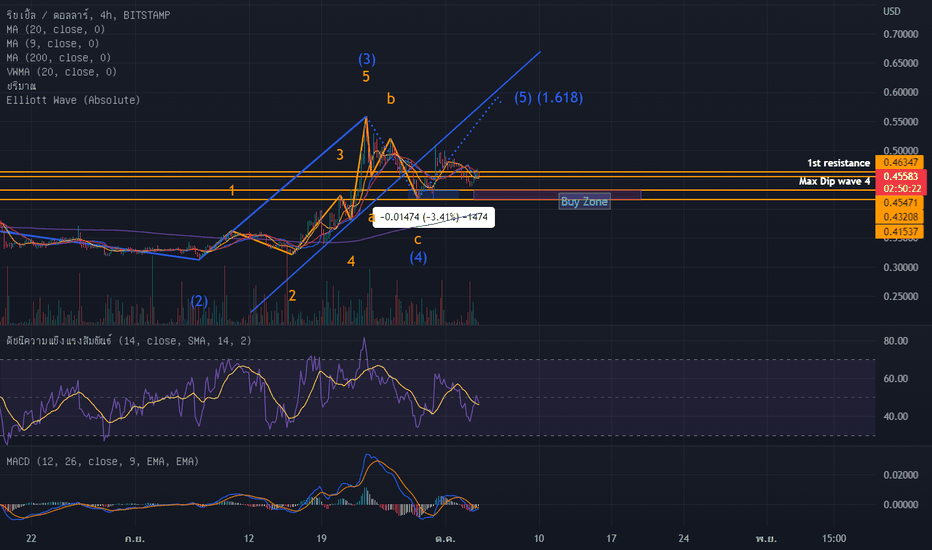Select the orange 4 wave label
The height and width of the screenshot is (550, 932).
351,262
